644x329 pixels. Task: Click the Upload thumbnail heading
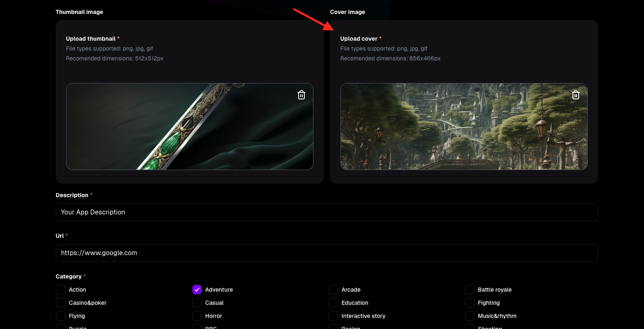tap(91, 39)
